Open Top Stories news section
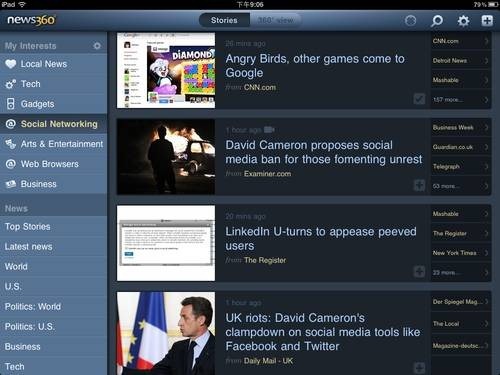500x375 pixels. tap(53, 227)
